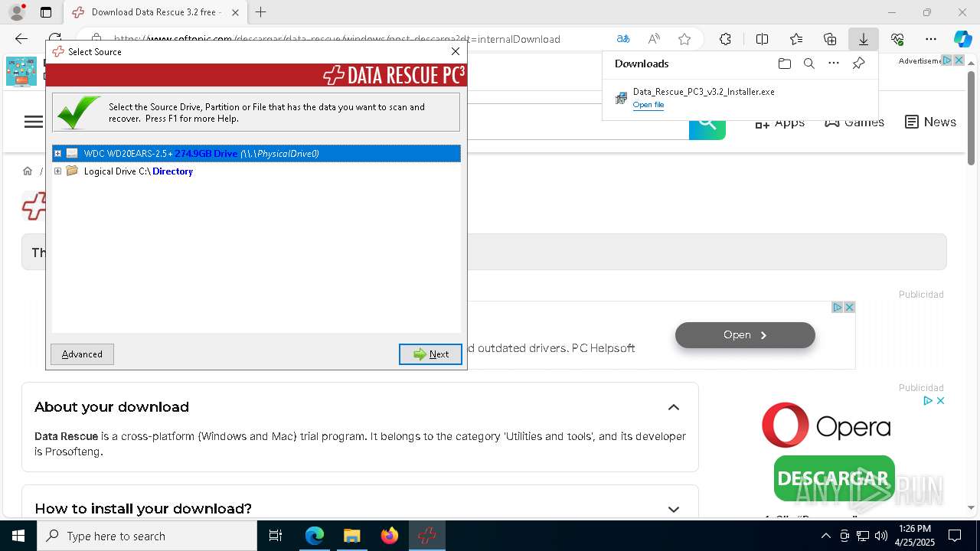Viewport: 980px width, 551px height.
Task: Click the taskbar search box
Action: [147, 536]
